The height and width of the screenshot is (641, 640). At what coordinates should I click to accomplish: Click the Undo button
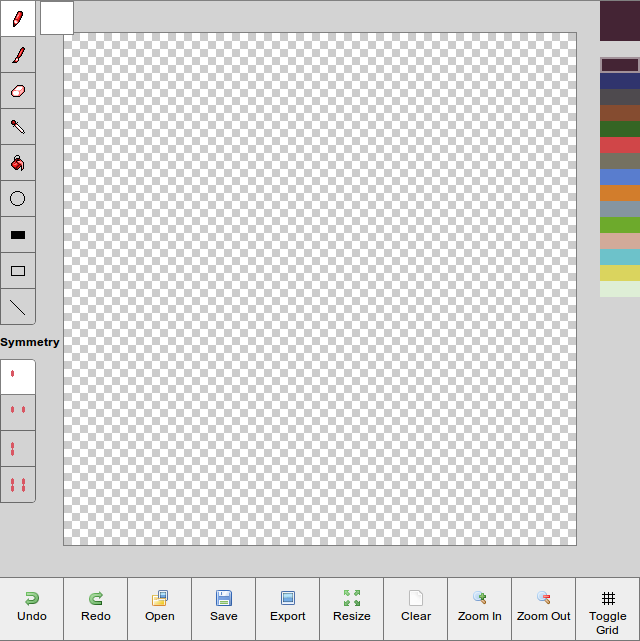tap(32, 609)
